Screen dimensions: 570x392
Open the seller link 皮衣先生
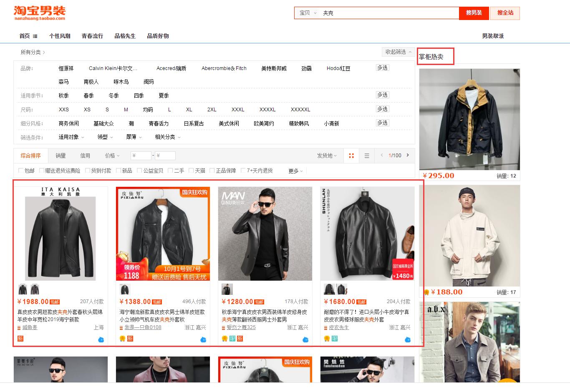point(339,327)
